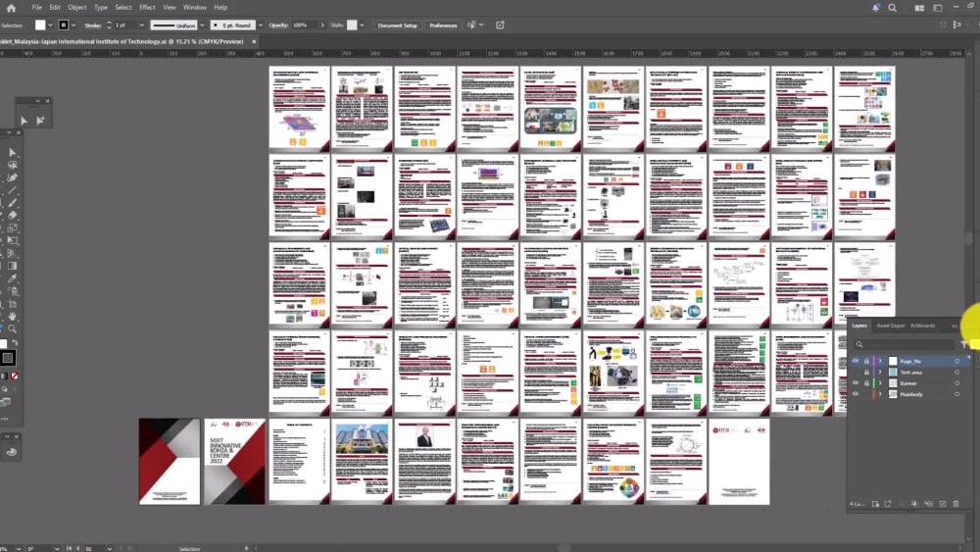Click the Make/Release Clipping Mask icon in Layers

click(x=914, y=504)
